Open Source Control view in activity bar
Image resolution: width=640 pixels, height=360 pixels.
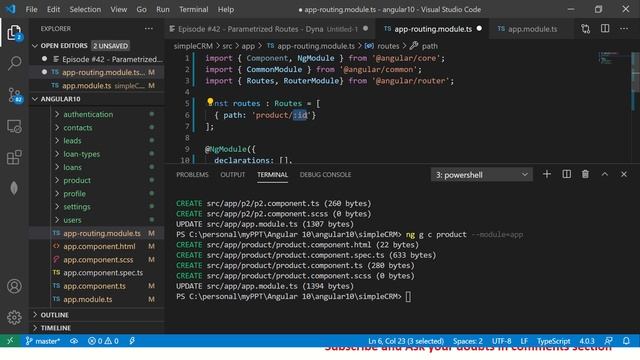pos(15,95)
